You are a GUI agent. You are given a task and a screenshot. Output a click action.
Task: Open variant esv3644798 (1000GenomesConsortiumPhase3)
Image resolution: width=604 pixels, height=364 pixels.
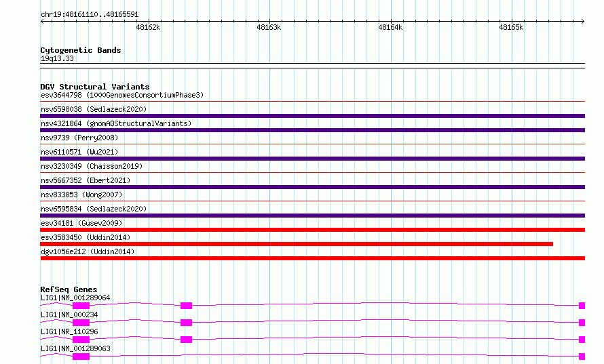tap(122, 95)
